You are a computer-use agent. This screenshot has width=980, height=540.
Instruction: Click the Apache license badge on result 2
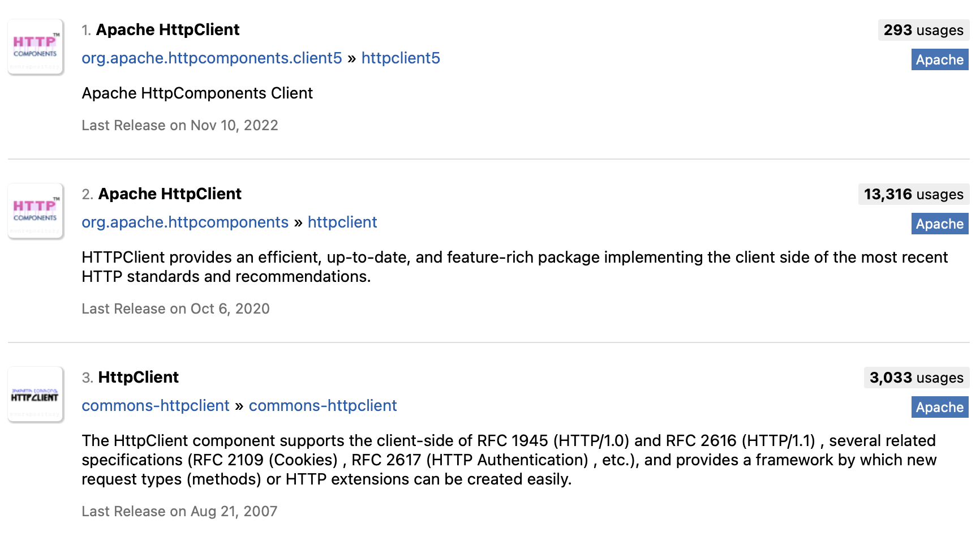[939, 224]
